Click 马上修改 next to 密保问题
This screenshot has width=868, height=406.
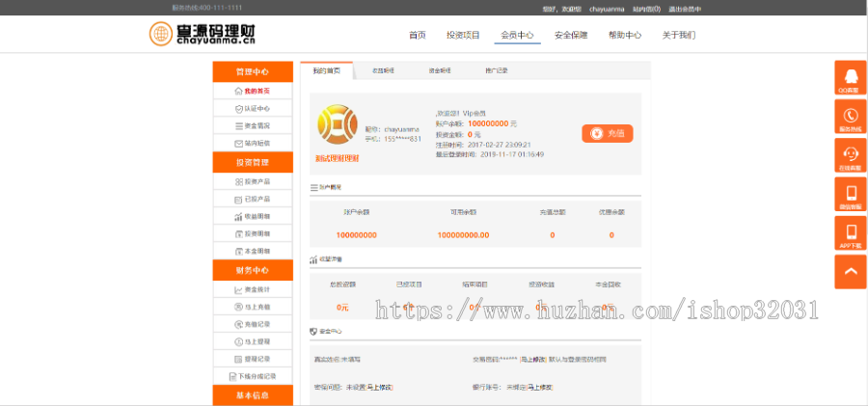point(379,387)
